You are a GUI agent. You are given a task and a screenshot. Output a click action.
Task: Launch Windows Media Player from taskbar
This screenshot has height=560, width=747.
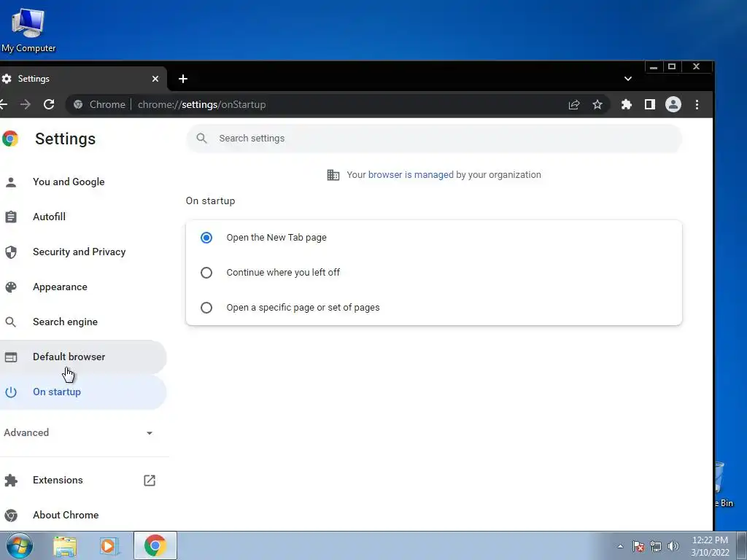coord(109,545)
